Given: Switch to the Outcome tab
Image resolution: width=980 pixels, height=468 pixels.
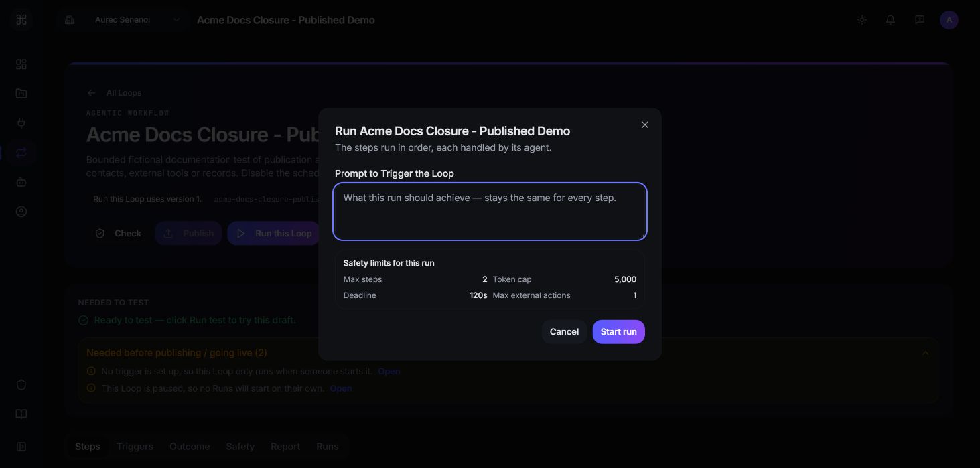Looking at the screenshot, I should [x=190, y=447].
